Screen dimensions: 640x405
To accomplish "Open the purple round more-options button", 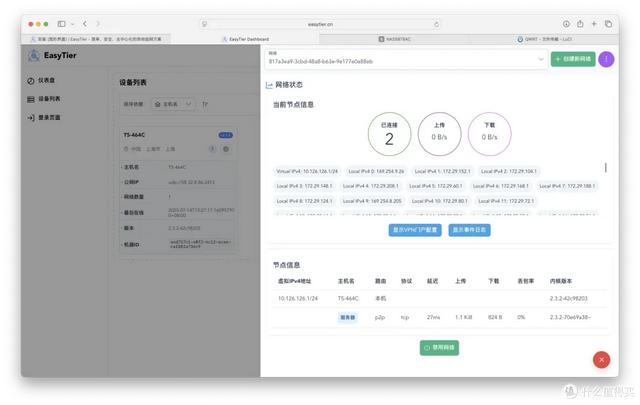I will (606, 59).
